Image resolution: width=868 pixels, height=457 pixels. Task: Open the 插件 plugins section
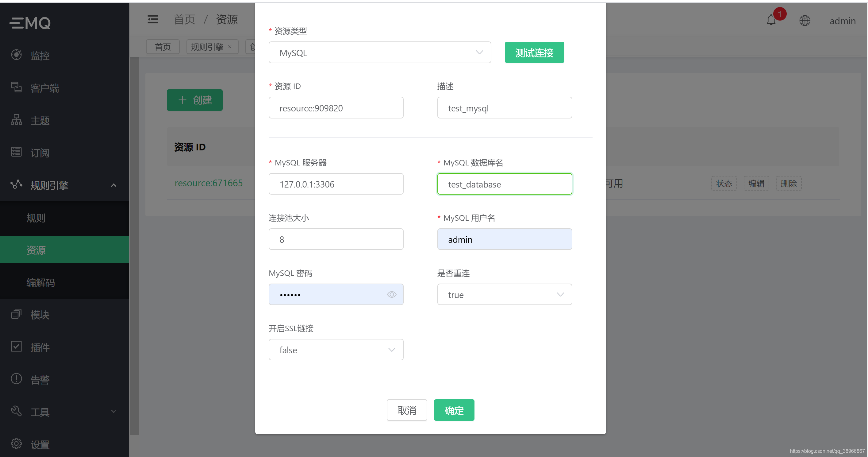tap(40, 347)
